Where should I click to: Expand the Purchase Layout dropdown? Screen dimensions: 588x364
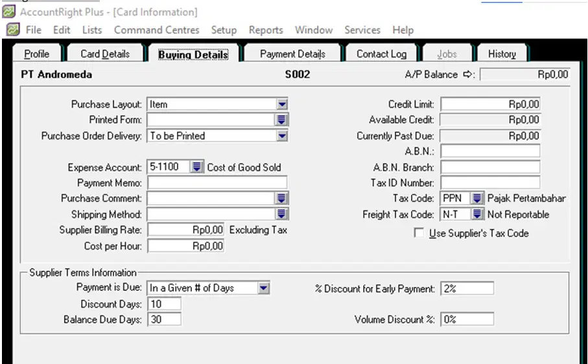click(x=282, y=104)
